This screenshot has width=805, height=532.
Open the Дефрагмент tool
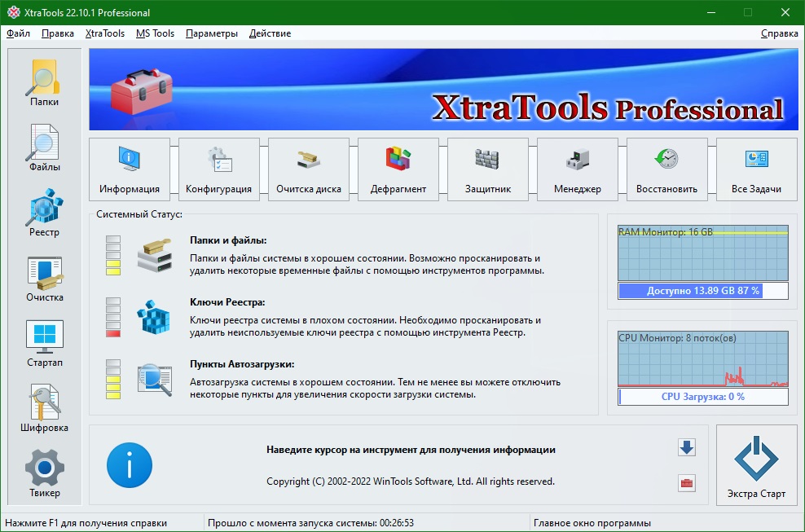[398, 169]
